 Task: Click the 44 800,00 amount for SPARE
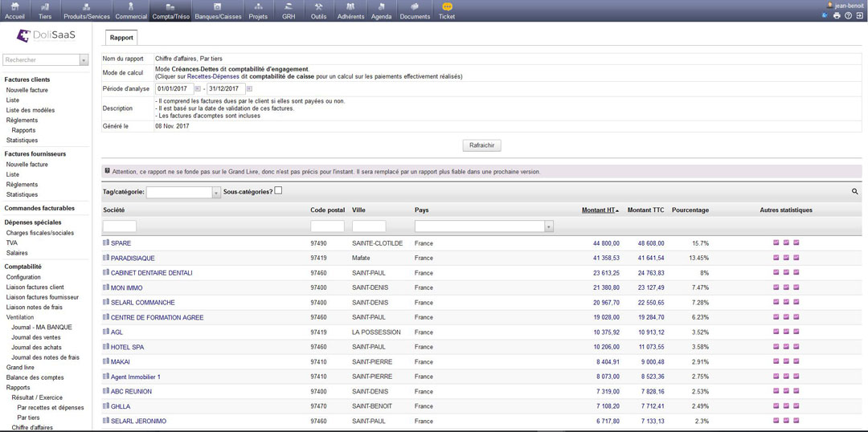606,243
